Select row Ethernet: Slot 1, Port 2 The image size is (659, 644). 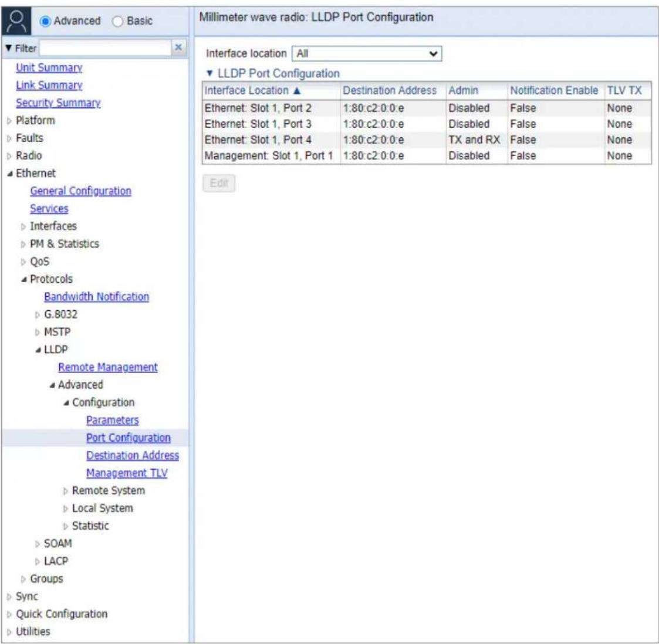(427, 109)
